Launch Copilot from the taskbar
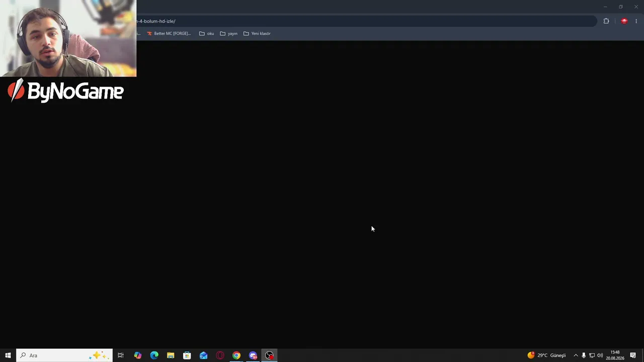 (x=137, y=355)
